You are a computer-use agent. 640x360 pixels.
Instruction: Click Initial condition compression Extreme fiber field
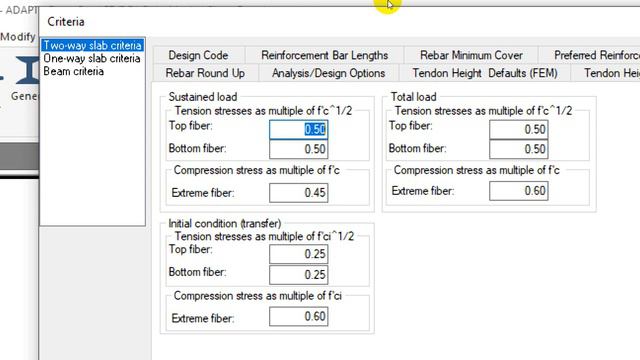(x=298, y=316)
